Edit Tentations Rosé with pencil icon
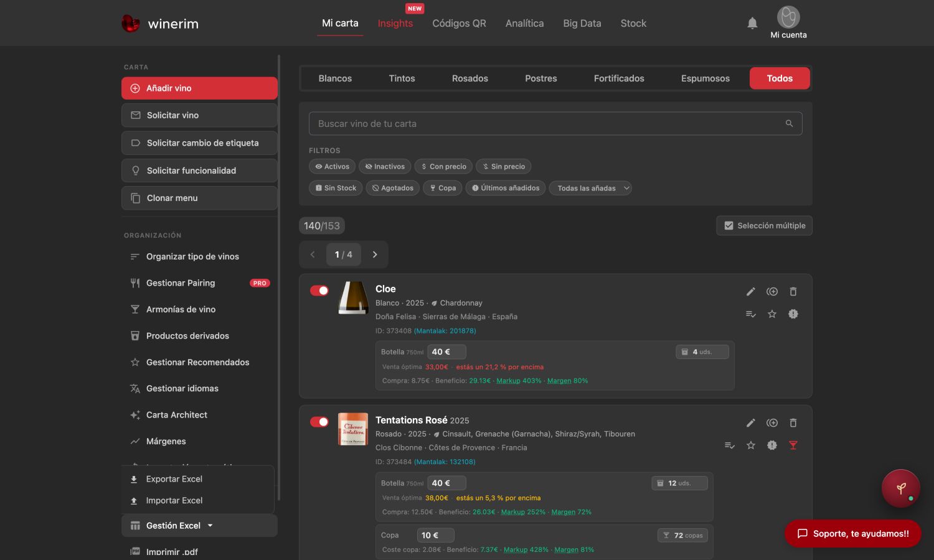Viewport: 934px width, 560px height. (751, 423)
